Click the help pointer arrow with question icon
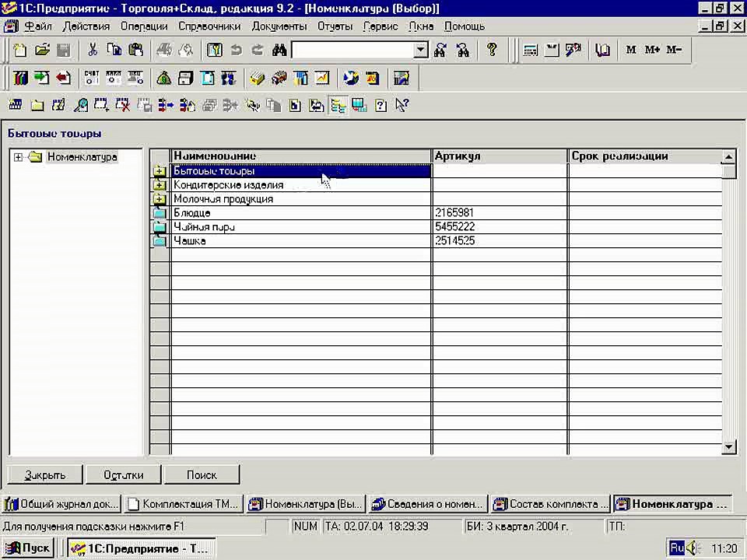The width and height of the screenshot is (747, 560). point(402,105)
